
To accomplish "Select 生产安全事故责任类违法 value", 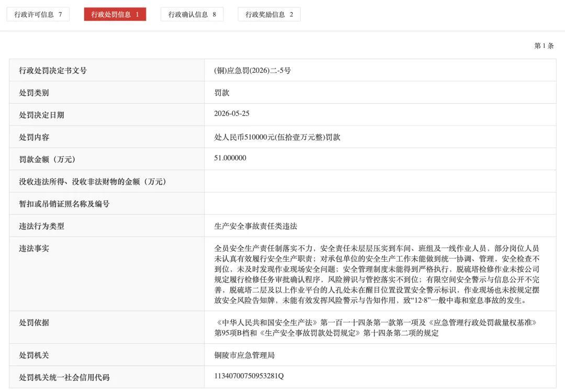I will [x=255, y=227].
